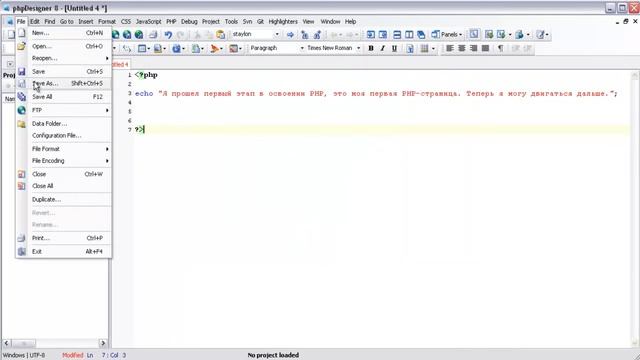This screenshot has width=640, height=360.
Task: Click the Windows | UTF-8 status entry
Action: coord(24,355)
